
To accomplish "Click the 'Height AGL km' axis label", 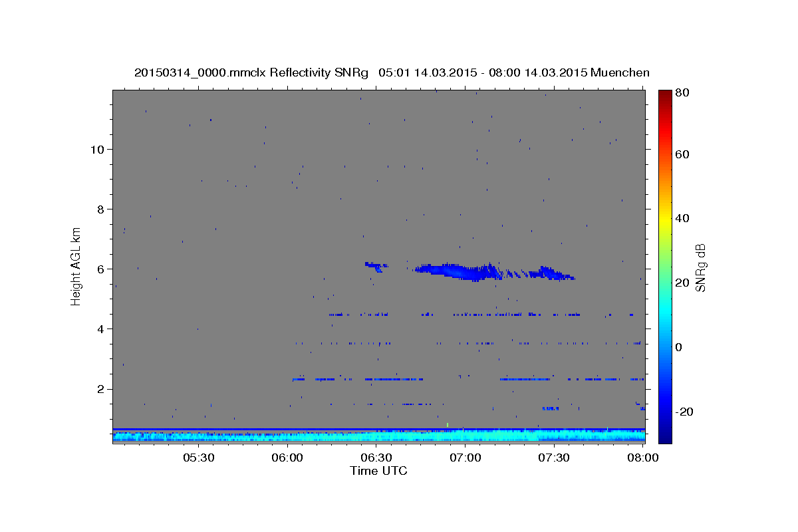I will point(76,265).
